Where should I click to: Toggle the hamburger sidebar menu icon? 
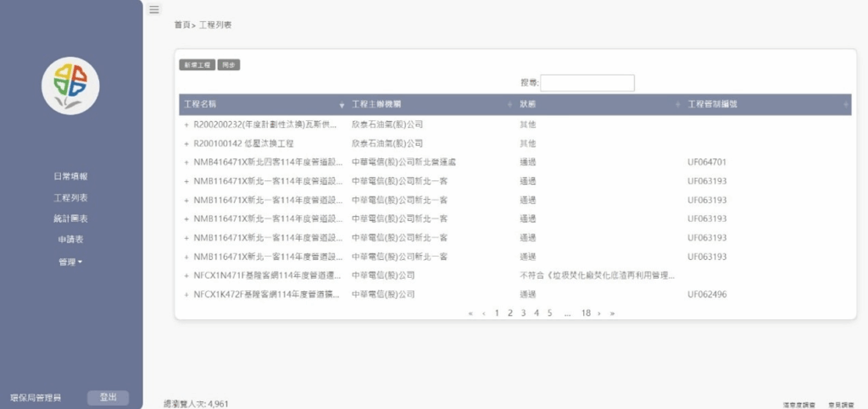153,9
